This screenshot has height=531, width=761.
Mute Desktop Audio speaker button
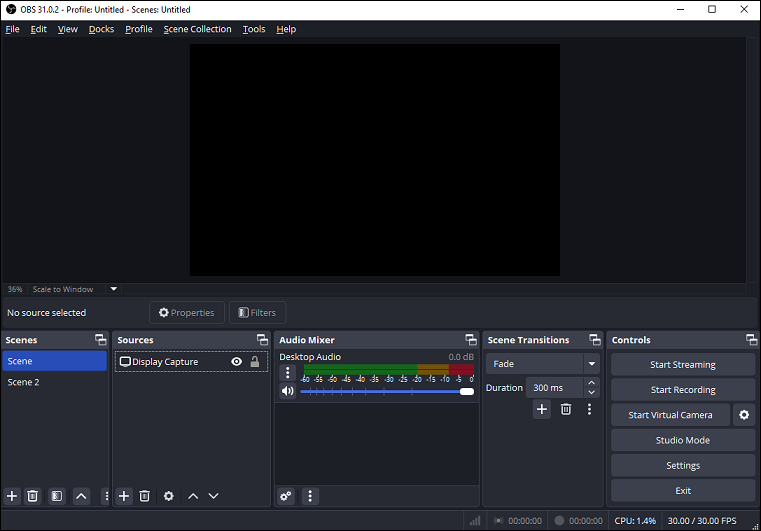click(x=288, y=391)
